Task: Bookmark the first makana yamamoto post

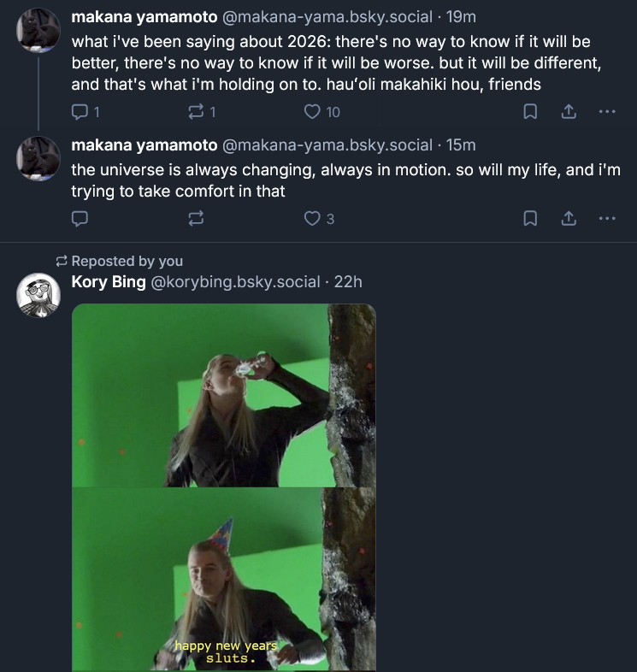Action: 530,112
